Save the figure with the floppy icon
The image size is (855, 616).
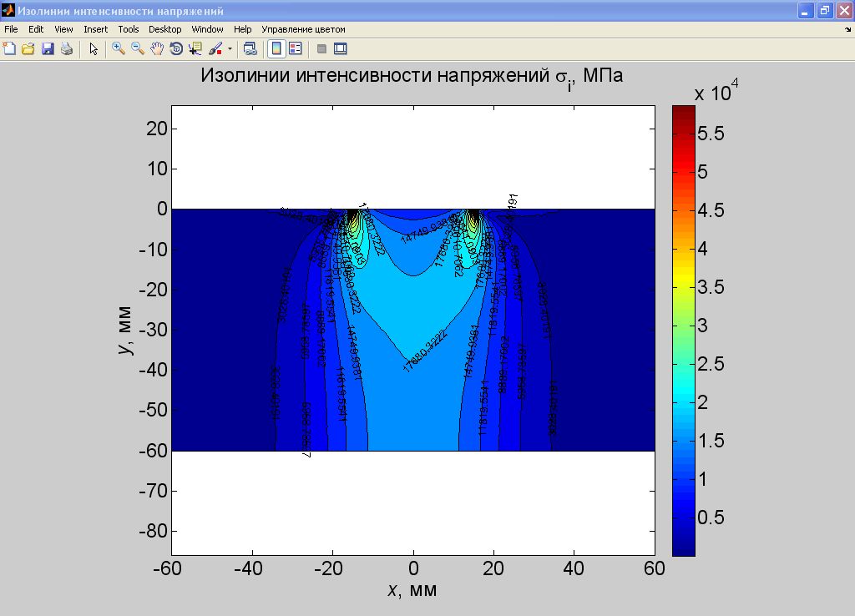point(48,49)
